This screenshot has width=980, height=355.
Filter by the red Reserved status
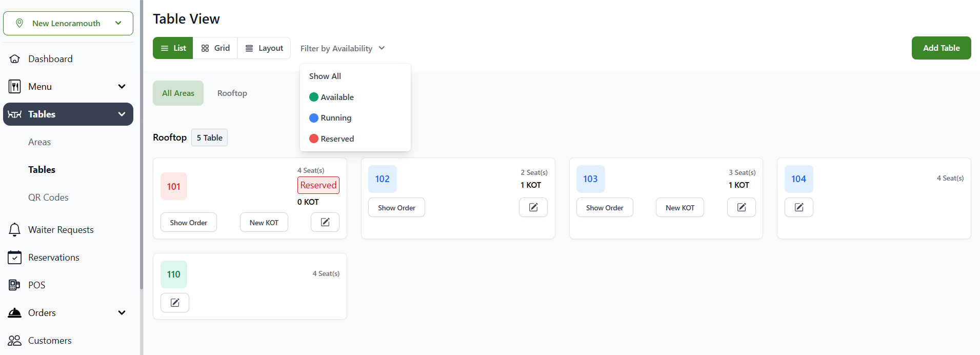(x=337, y=139)
